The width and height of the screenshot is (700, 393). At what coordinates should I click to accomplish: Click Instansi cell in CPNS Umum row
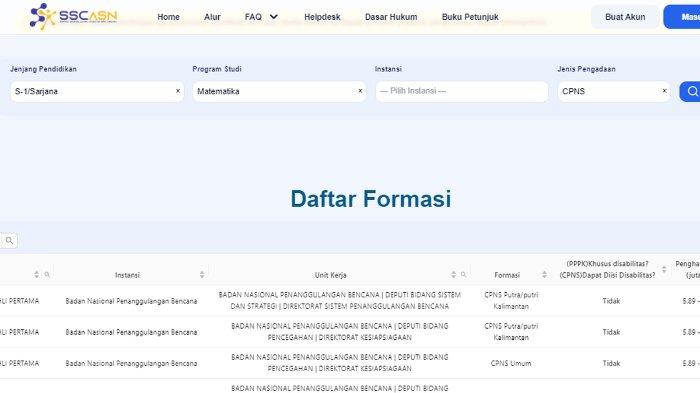(x=131, y=364)
